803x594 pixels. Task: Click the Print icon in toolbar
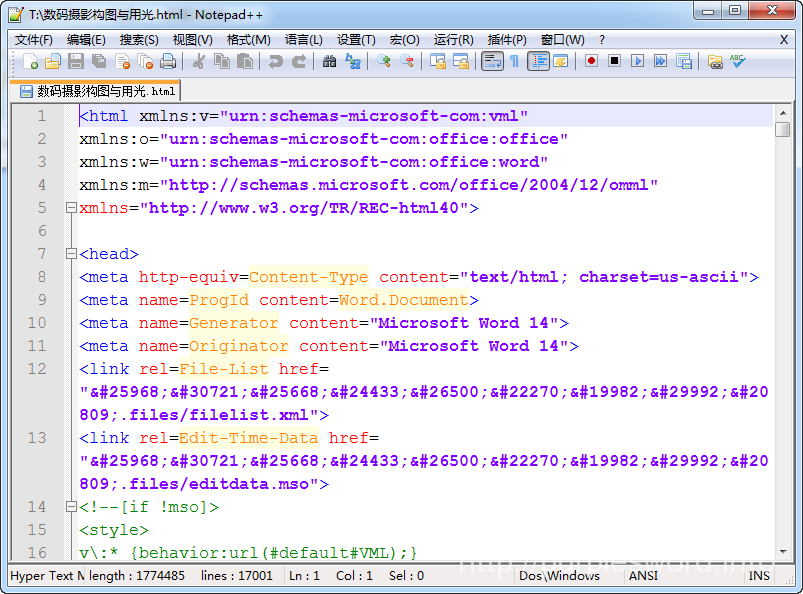[x=168, y=62]
